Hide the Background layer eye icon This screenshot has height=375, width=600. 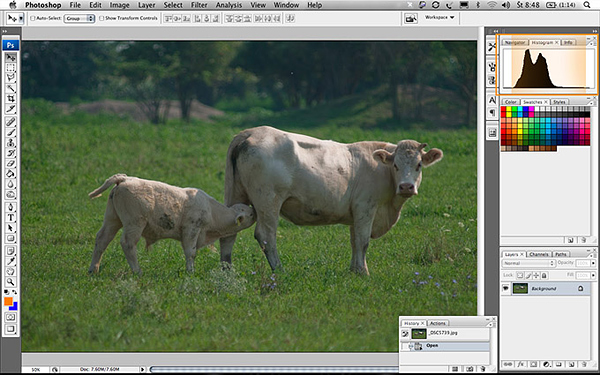pos(506,288)
